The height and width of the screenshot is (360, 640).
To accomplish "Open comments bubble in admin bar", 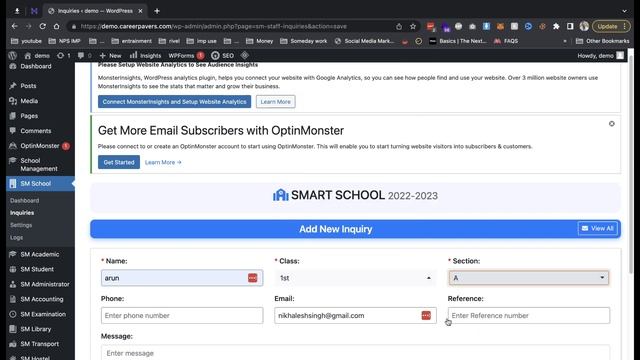I will 84,56.
